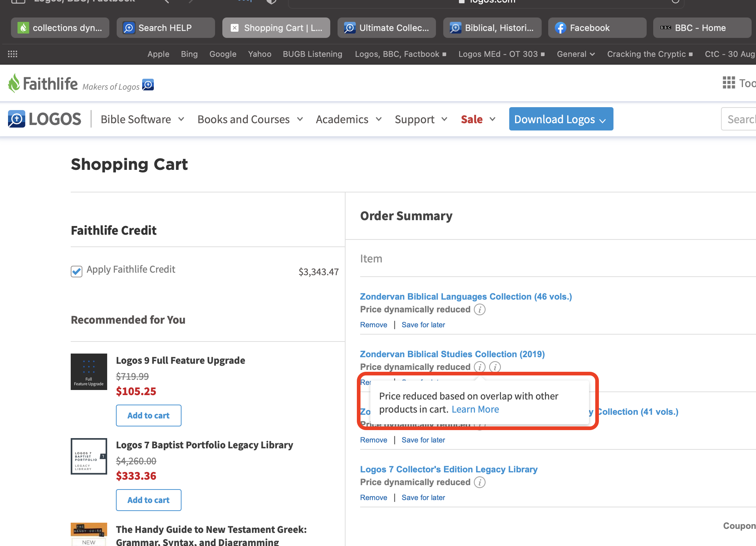Viewport: 756px width, 546px height.
Task: Open Handy Guide to New Testament Greek thumbnail
Action: 89,534
